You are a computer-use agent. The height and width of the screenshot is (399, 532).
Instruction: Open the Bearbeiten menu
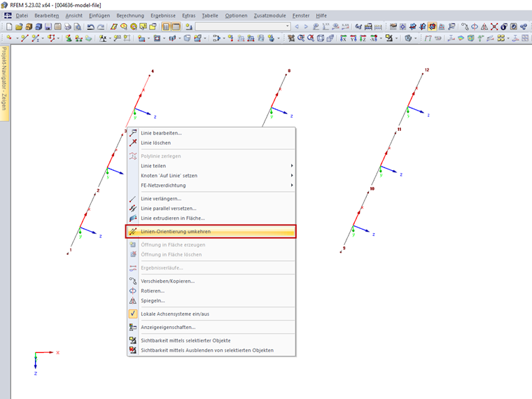[x=47, y=15]
